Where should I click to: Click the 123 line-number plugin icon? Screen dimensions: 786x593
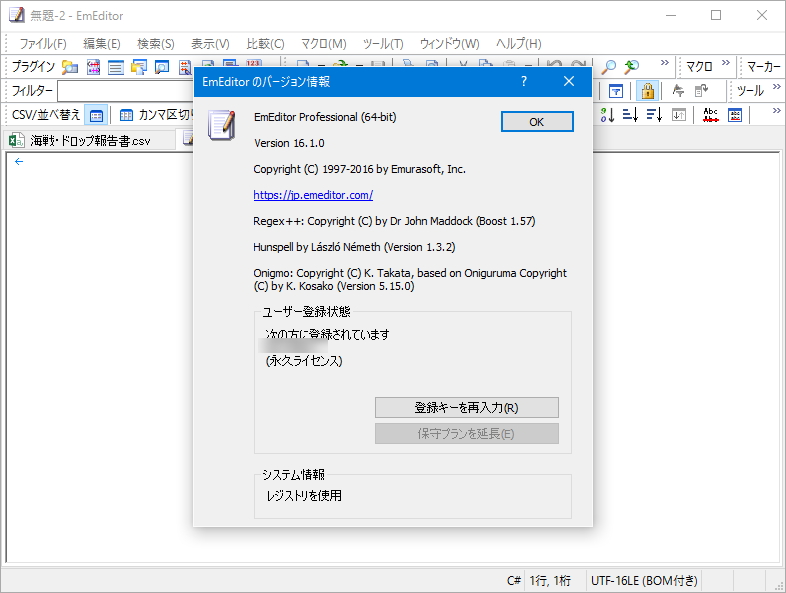coord(254,63)
